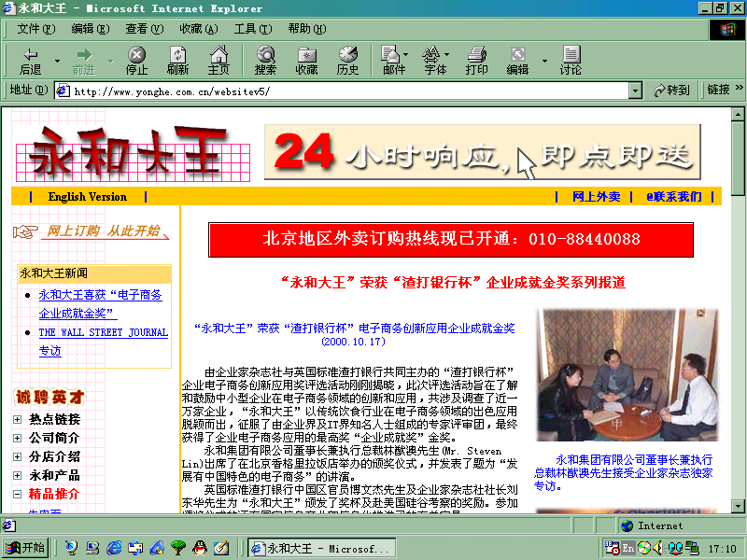The height and width of the screenshot is (560, 747).
Task: Click the page scrollbar down arrow
Action: pos(738,506)
